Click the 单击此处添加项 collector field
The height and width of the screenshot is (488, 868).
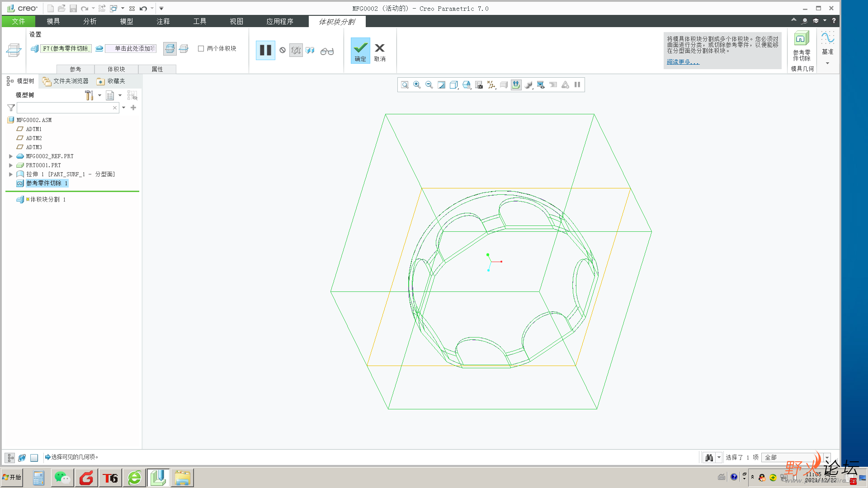pyautogui.click(x=131, y=48)
